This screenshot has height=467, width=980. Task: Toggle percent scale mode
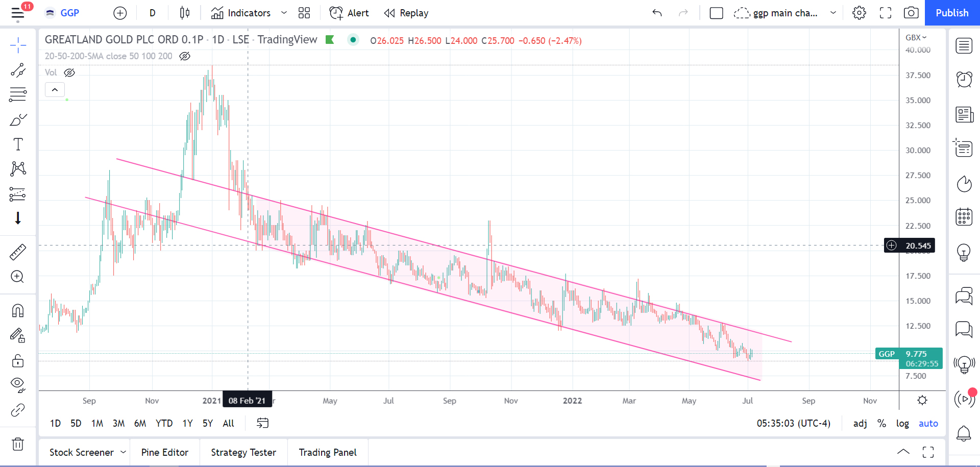pyautogui.click(x=881, y=423)
